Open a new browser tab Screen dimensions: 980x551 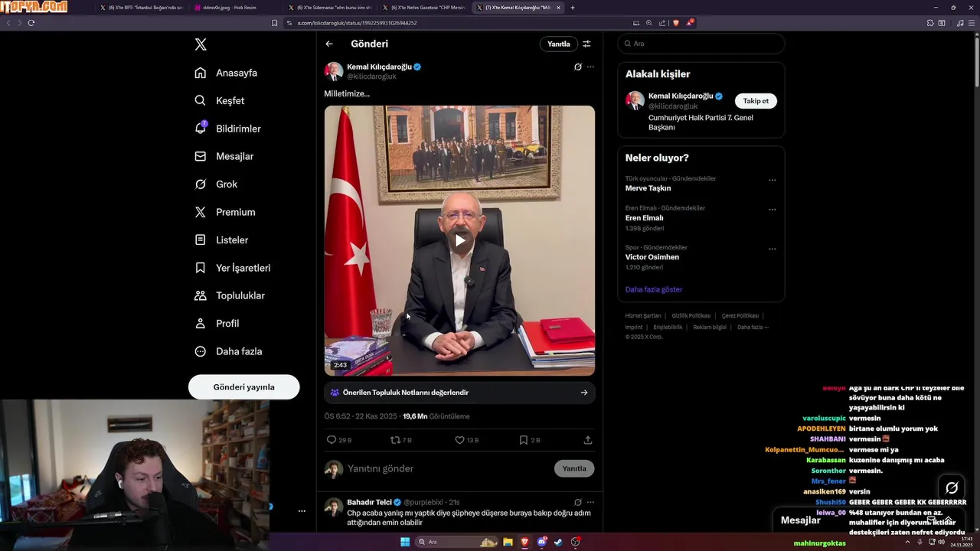click(x=573, y=8)
